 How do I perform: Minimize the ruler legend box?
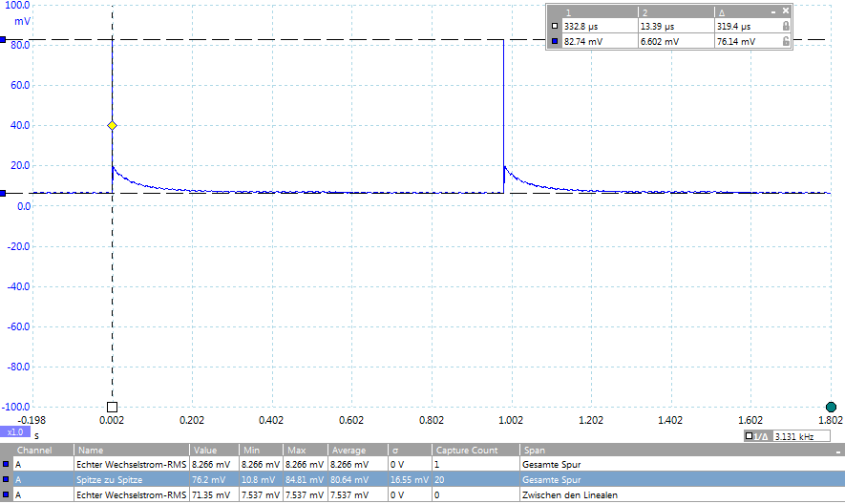coord(773,11)
